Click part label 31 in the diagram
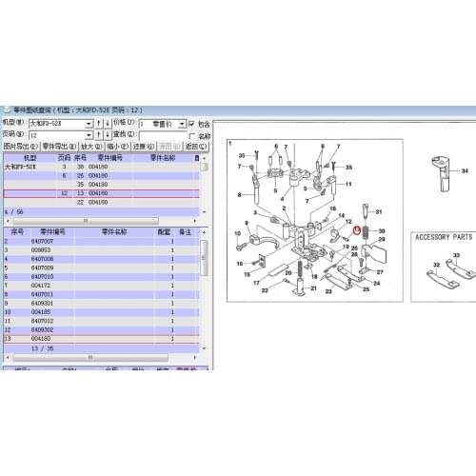Viewport: 476px width, 476px height. pyautogui.click(x=379, y=212)
